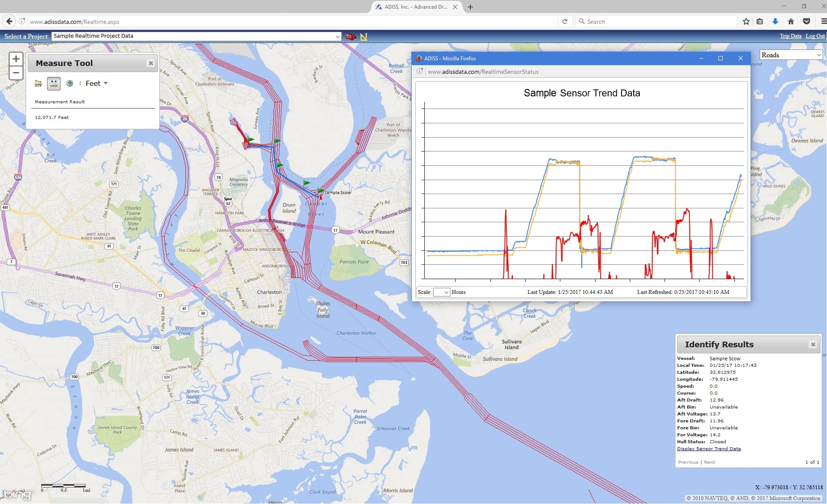
Task: Click the Fore Draft value 11.96
Action: [x=717, y=421]
